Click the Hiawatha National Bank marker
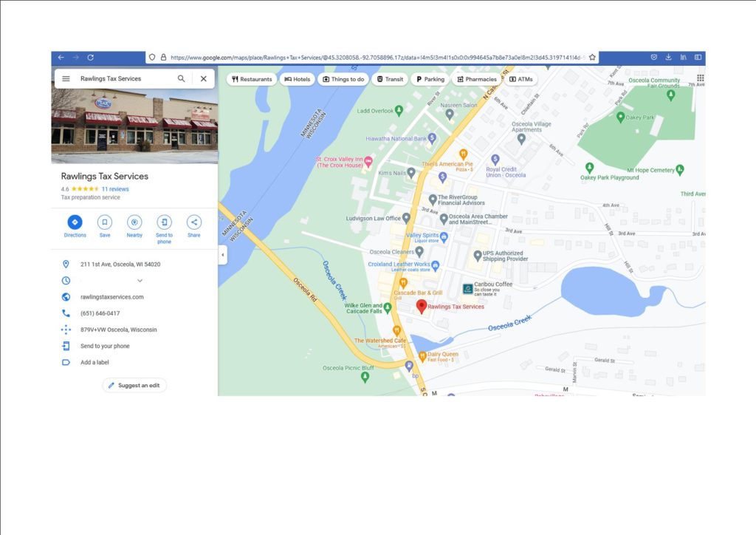Viewport: 756px width, 535px height. (432, 138)
